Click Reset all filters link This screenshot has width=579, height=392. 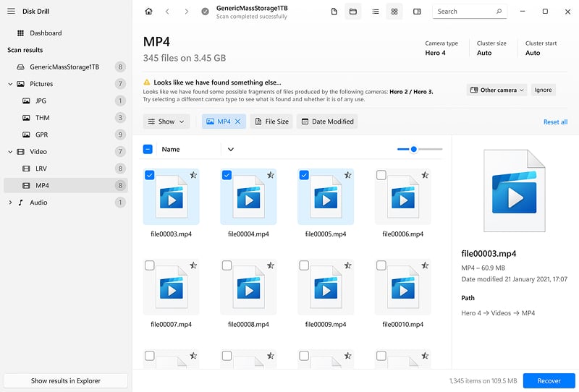[555, 122]
